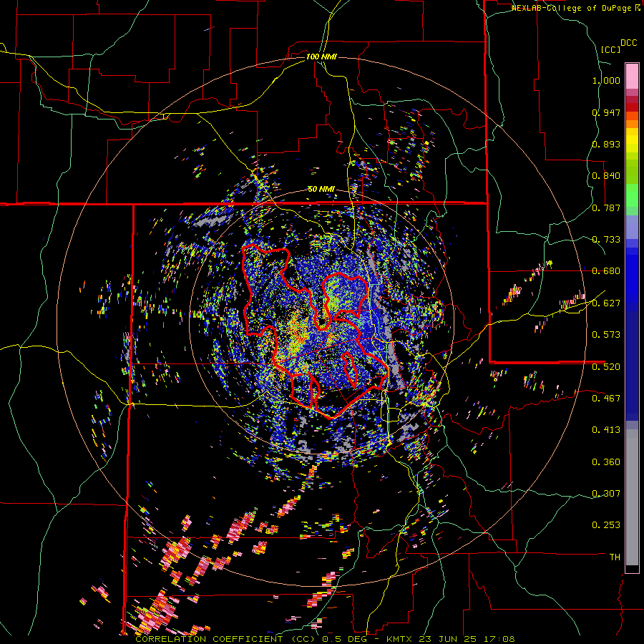The width and height of the screenshot is (644, 644).
Task: Click the Correlation Coefficient KMTX caption text
Action: [325, 639]
